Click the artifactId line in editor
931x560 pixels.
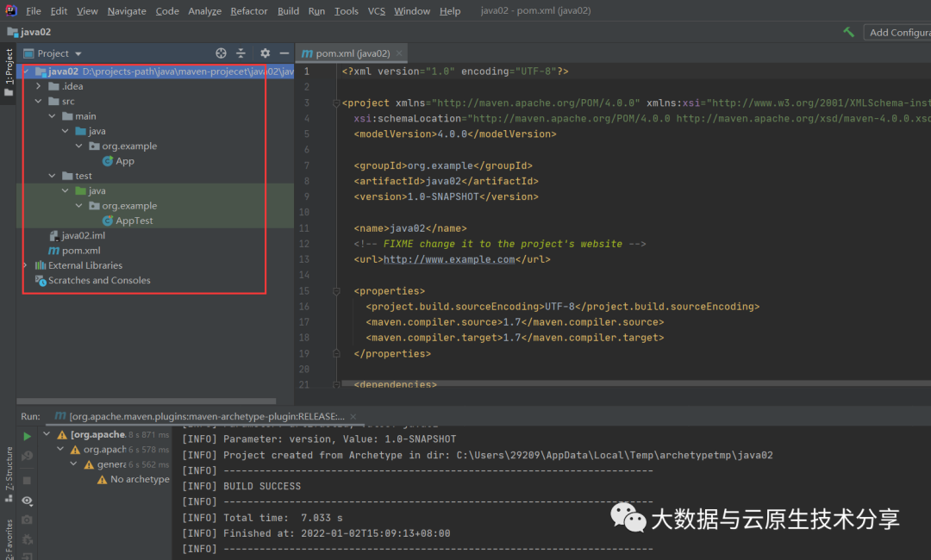(446, 181)
